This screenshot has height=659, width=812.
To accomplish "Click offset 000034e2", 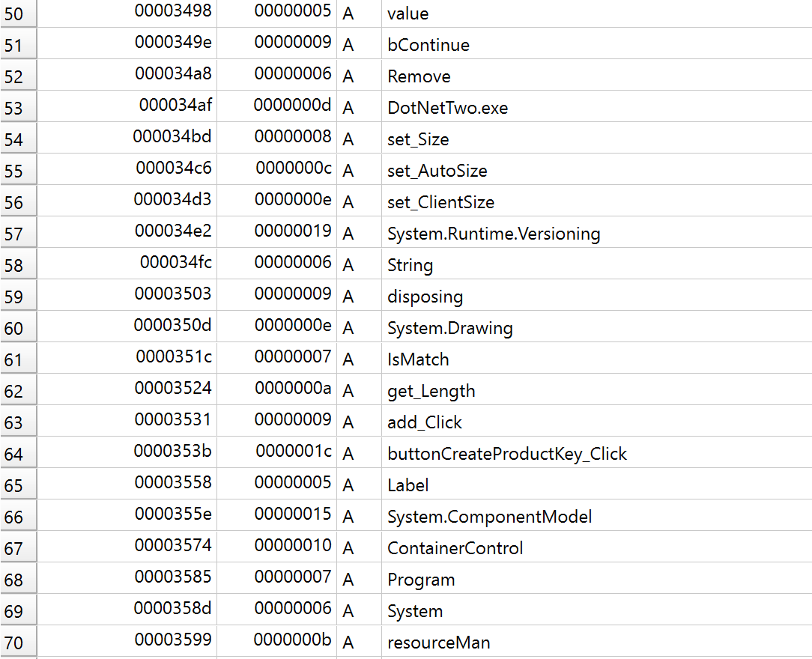I will (173, 231).
